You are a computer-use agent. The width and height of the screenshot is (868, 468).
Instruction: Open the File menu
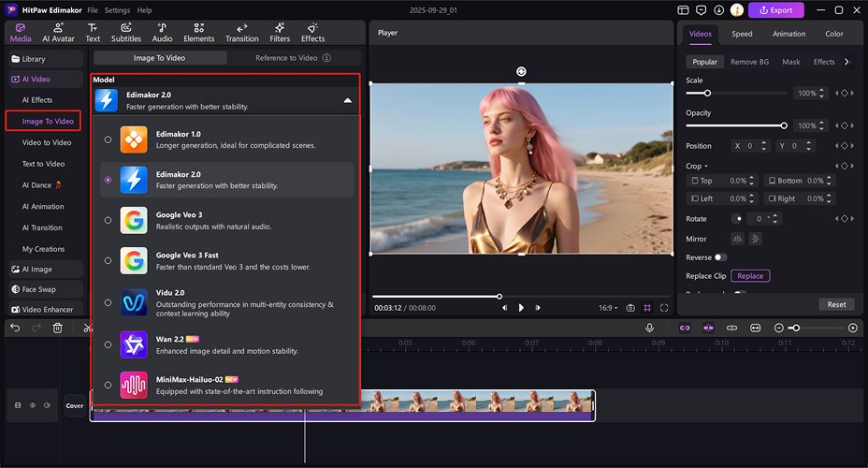[93, 10]
